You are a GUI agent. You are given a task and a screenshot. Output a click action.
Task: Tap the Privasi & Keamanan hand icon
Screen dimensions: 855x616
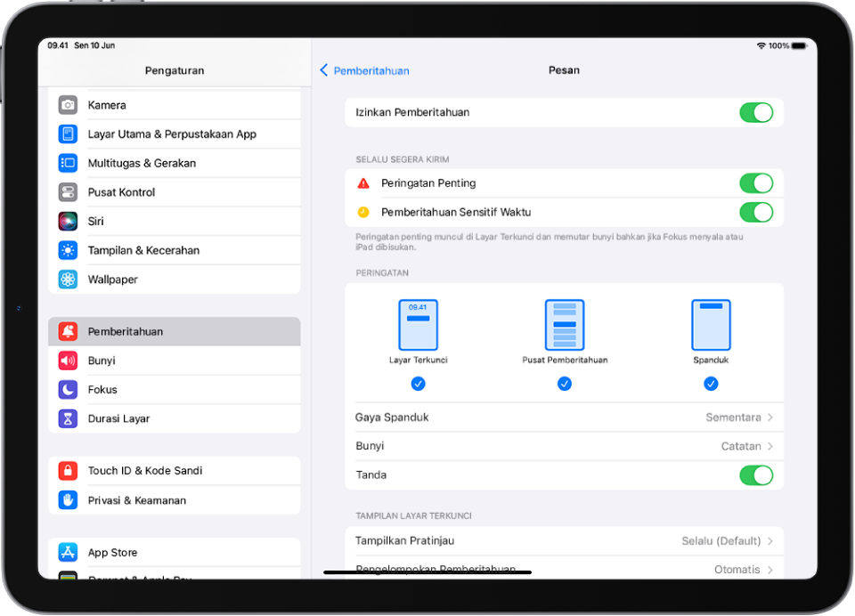pos(68,500)
